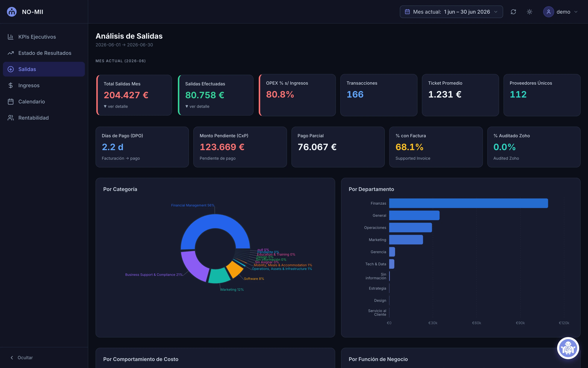This screenshot has height=368, width=588.
Task: Refresh the dashboard data
Action: point(513,12)
